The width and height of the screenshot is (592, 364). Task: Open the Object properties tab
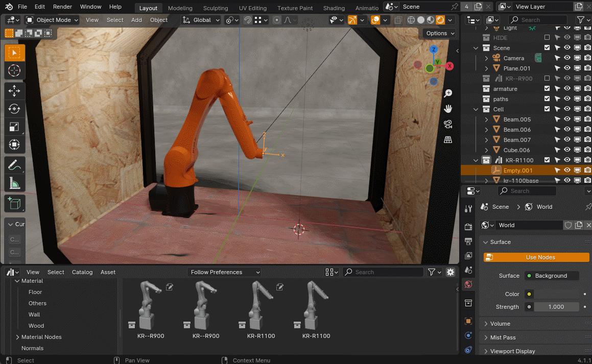[x=468, y=321]
